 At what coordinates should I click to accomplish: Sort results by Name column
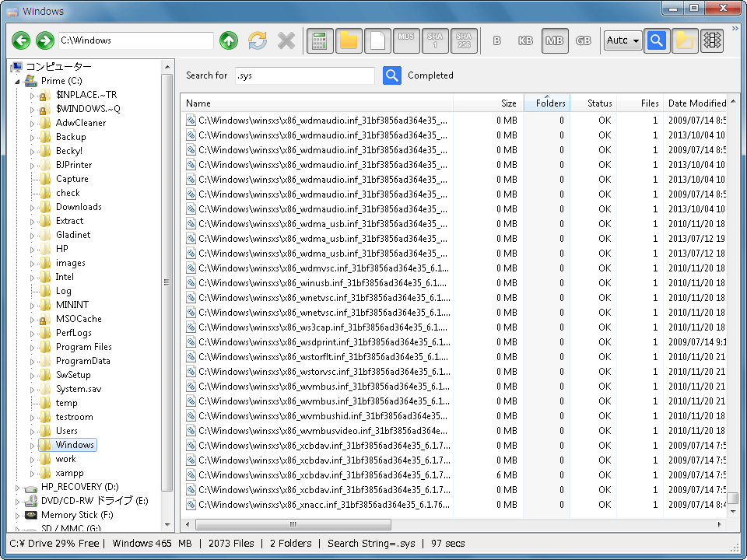click(317, 103)
